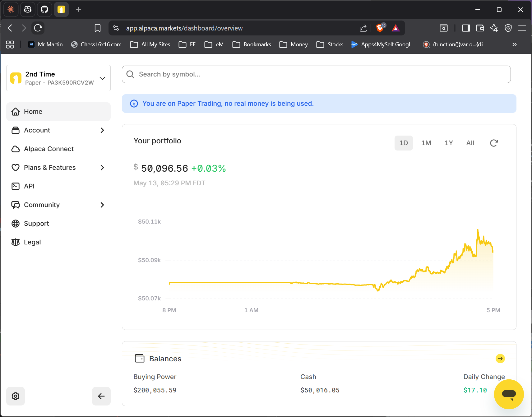
Task: Open the Support page
Action: click(x=58, y=224)
